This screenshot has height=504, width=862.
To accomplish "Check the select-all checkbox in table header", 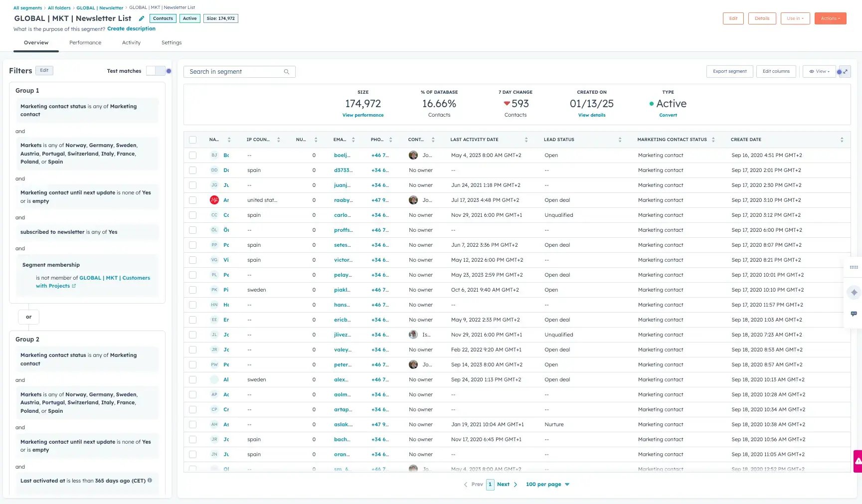I will tap(193, 140).
